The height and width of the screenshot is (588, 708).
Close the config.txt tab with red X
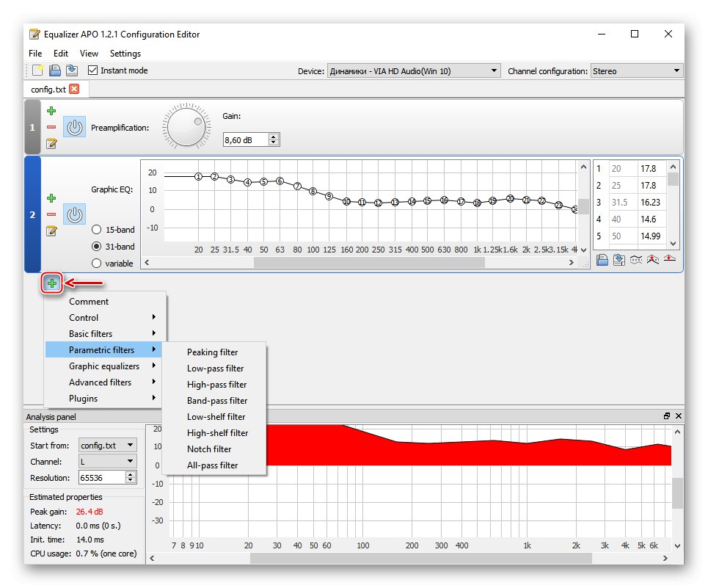pyautogui.click(x=75, y=89)
